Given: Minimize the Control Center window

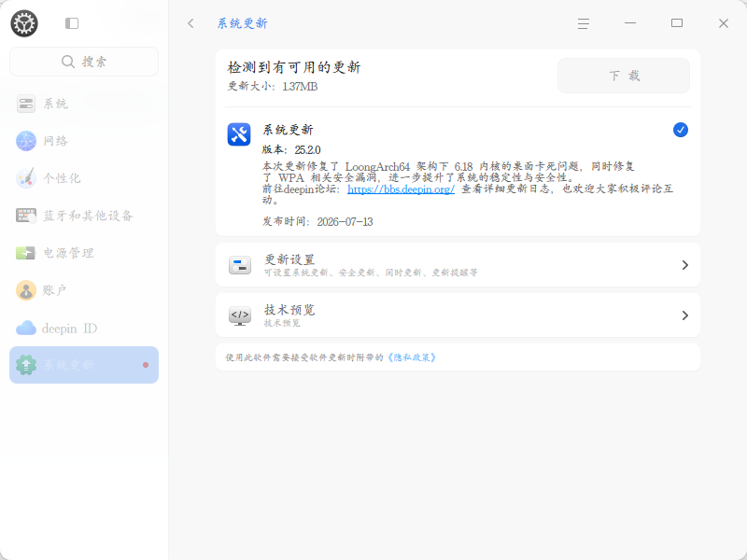Looking at the screenshot, I should pyautogui.click(x=630, y=23).
